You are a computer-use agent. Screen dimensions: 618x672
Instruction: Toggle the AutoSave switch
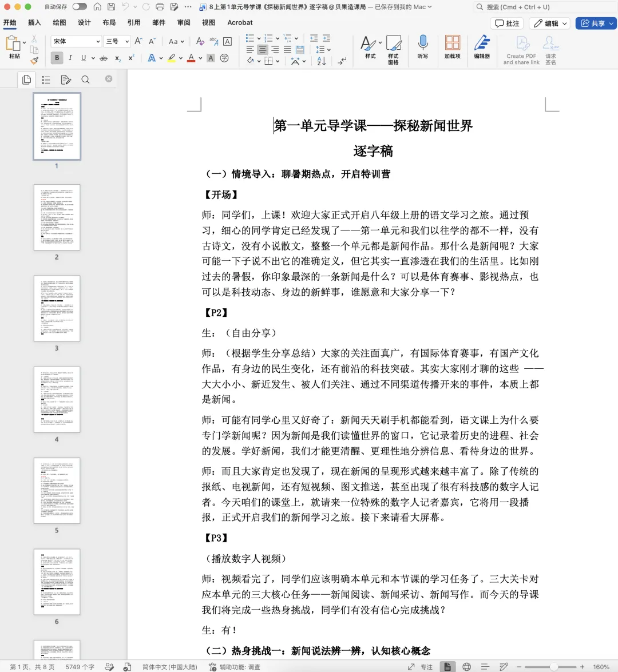pos(80,6)
